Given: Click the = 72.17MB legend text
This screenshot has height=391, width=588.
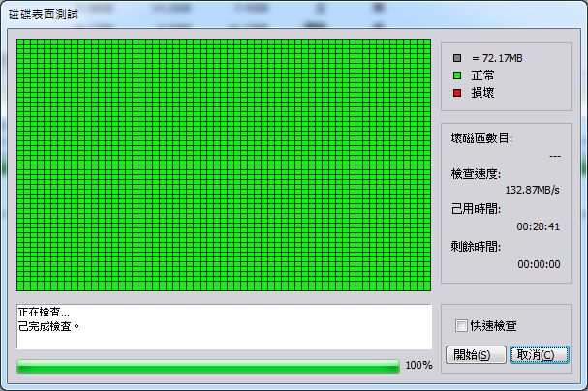Looking at the screenshot, I should [x=498, y=59].
